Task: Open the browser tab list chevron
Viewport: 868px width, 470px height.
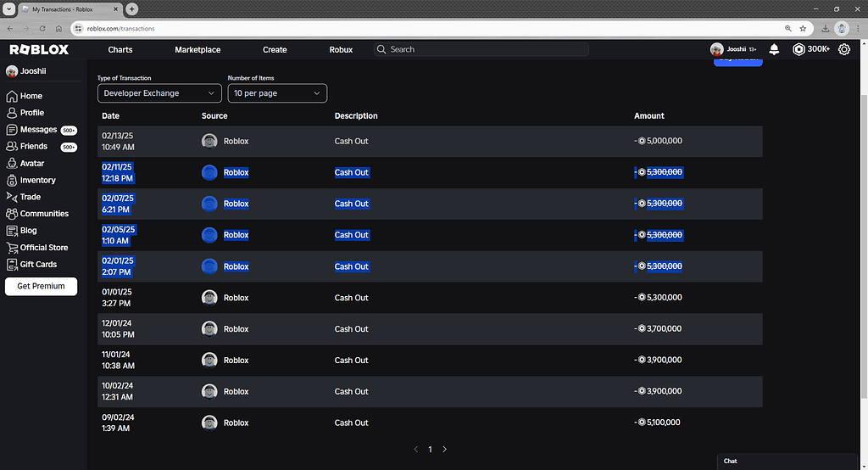Action: [x=8, y=8]
